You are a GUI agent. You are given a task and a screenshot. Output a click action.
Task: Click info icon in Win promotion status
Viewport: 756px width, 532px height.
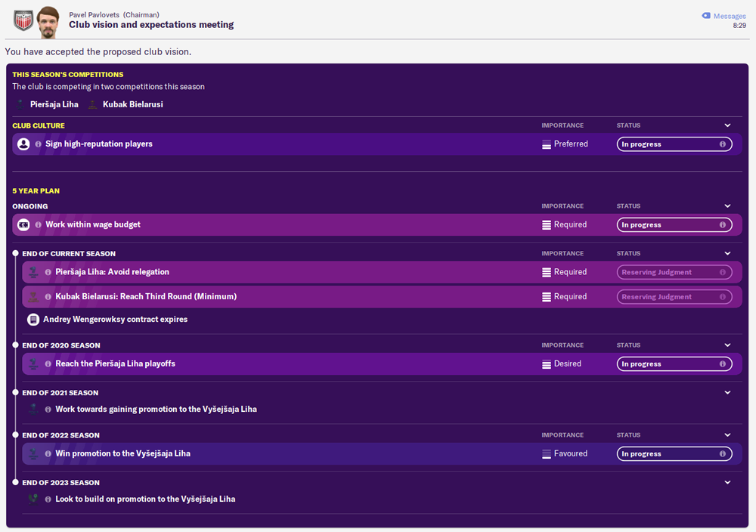pos(722,453)
